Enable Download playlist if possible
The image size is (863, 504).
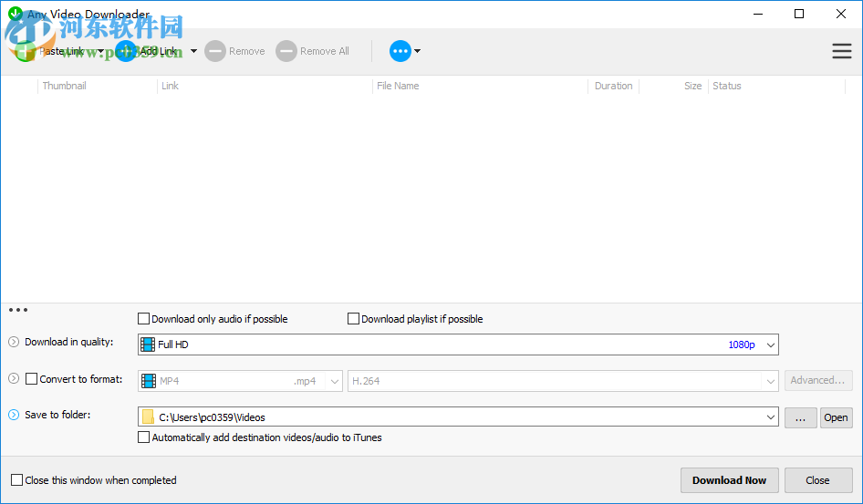pyautogui.click(x=353, y=319)
